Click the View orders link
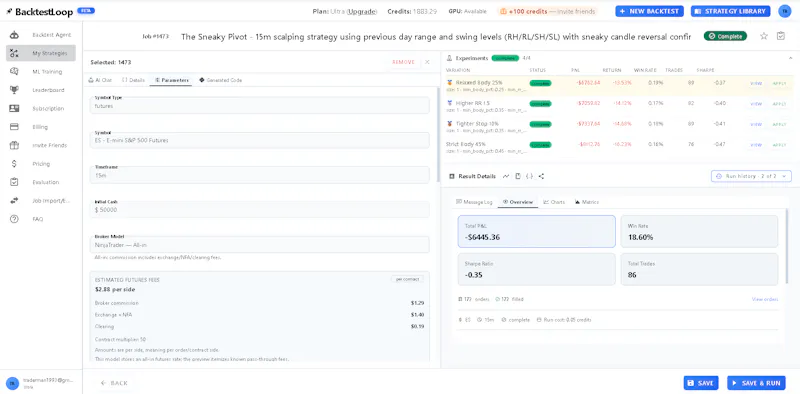The image size is (800, 394). coord(765,299)
